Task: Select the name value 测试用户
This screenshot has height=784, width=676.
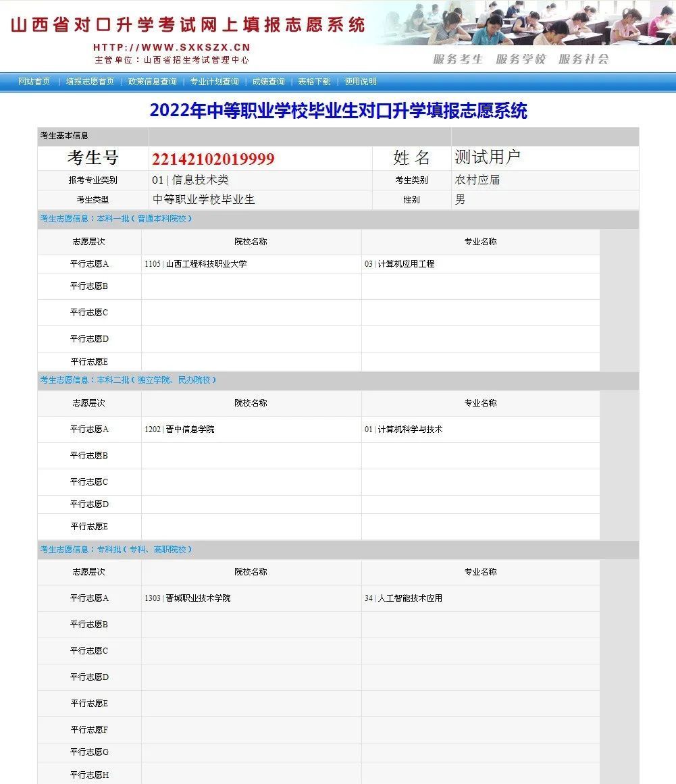Action: [488, 157]
